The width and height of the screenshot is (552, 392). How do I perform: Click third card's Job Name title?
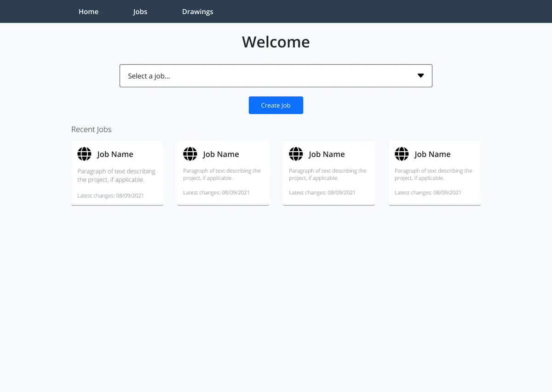[327, 154]
